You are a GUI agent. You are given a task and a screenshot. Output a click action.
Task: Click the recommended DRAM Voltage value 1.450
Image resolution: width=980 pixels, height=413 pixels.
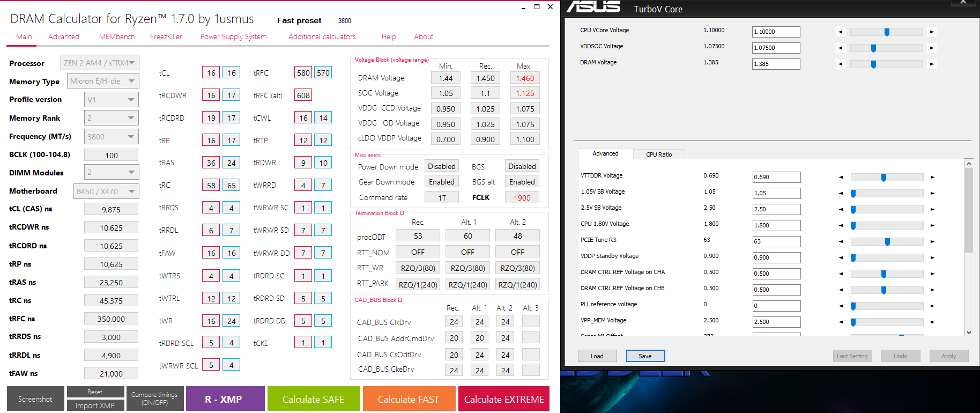pyautogui.click(x=485, y=78)
